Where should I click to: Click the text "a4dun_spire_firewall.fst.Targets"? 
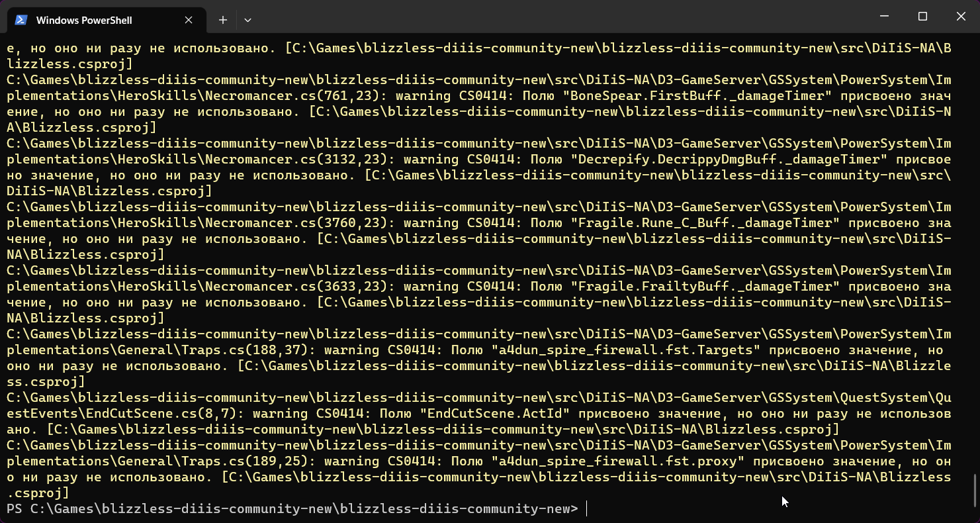point(625,350)
